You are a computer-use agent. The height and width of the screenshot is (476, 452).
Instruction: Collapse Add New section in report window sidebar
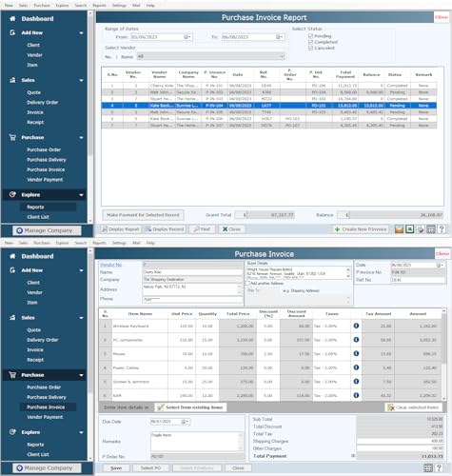(81, 33)
